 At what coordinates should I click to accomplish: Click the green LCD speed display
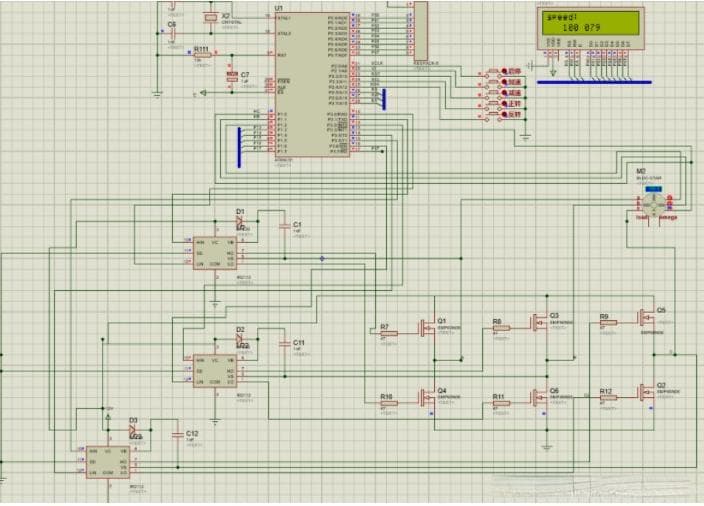[592, 26]
